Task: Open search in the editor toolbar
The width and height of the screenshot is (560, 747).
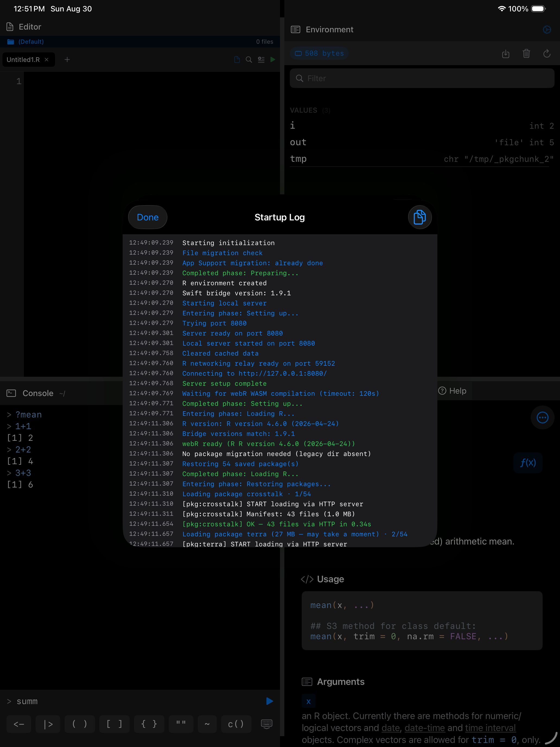Action: coord(249,59)
